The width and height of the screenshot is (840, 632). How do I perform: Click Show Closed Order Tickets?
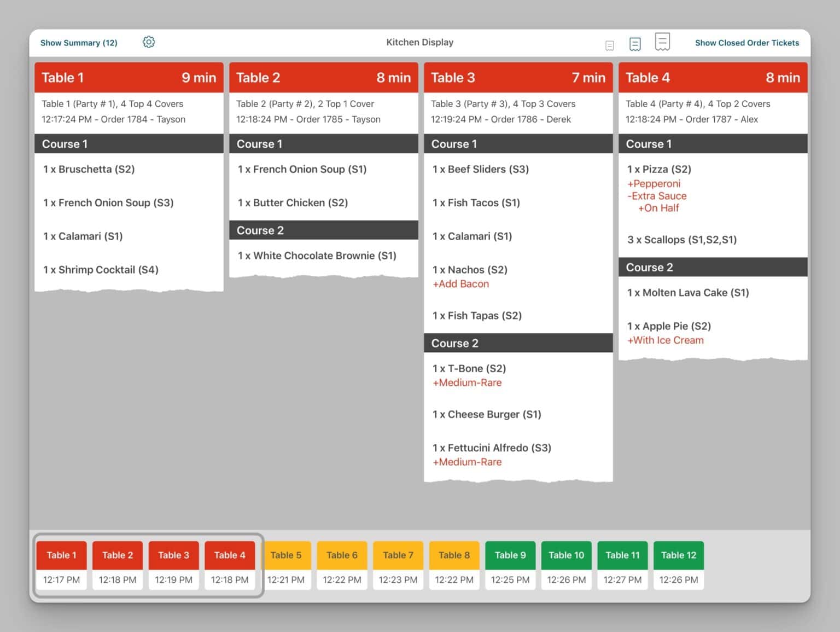[746, 43]
